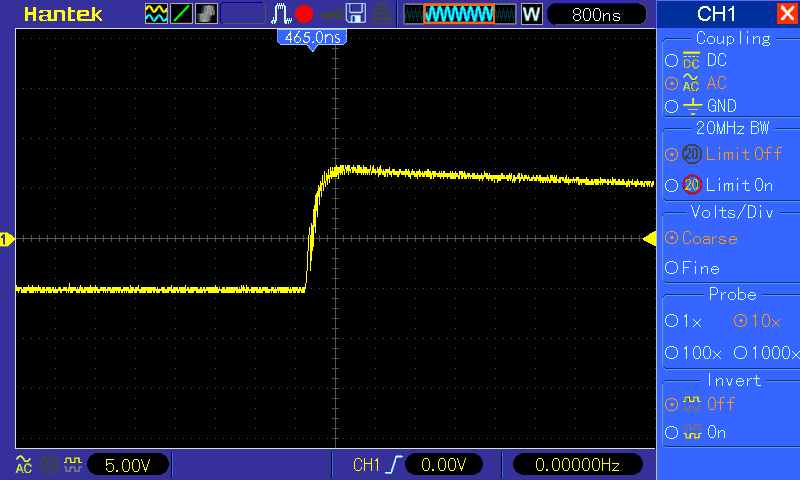Screen dimensions: 800x480
Task: Click the floppy disk save icon
Action: click(x=356, y=14)
